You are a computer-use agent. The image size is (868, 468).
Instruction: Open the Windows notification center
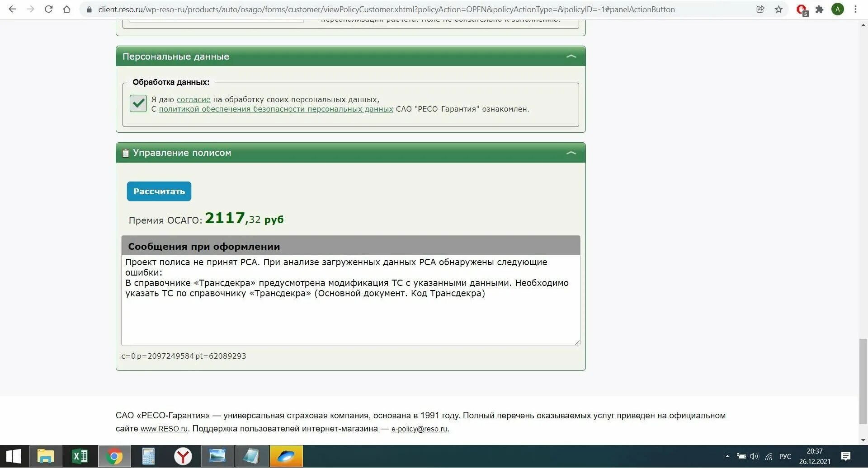[x=846, y=456]
